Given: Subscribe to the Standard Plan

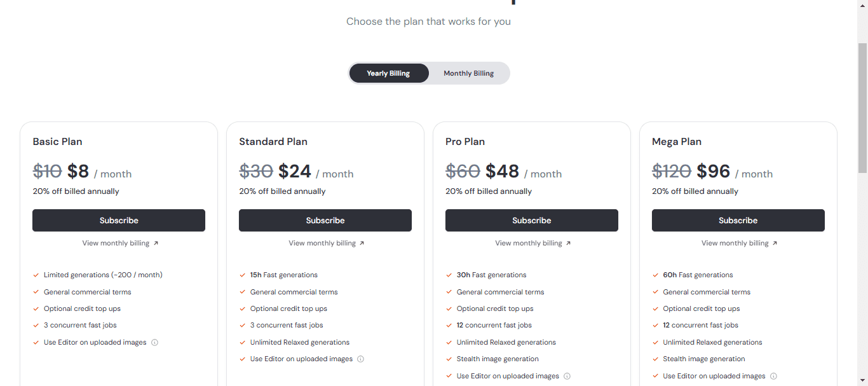Looking at the screenshot, I should click(325, 220).
